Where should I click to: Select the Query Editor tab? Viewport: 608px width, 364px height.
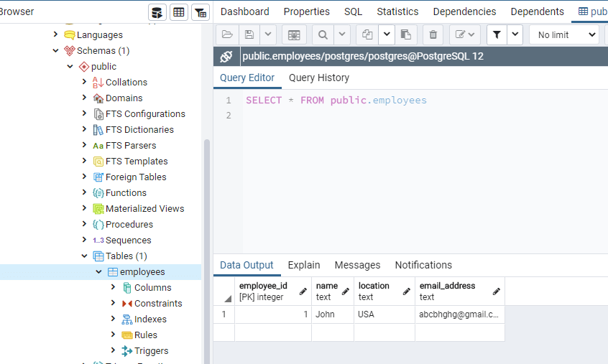(247, 78)
